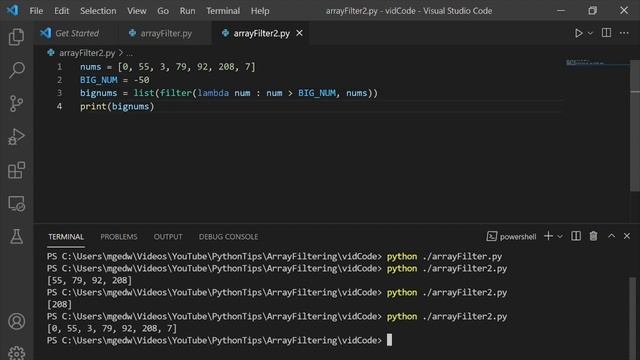Open the Remote Explorer view
Screen dimensions: 640x360
(16, 203)
